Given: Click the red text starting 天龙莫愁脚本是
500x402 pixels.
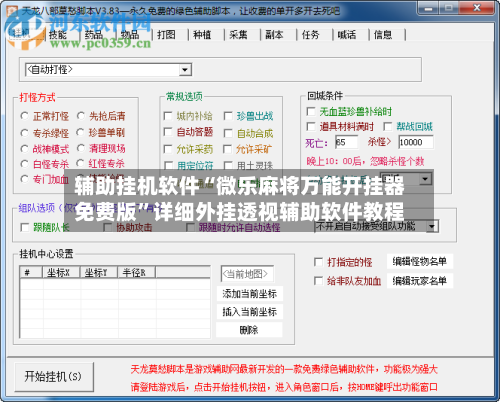Looking at the screenshot, I should tap(284, 369).
